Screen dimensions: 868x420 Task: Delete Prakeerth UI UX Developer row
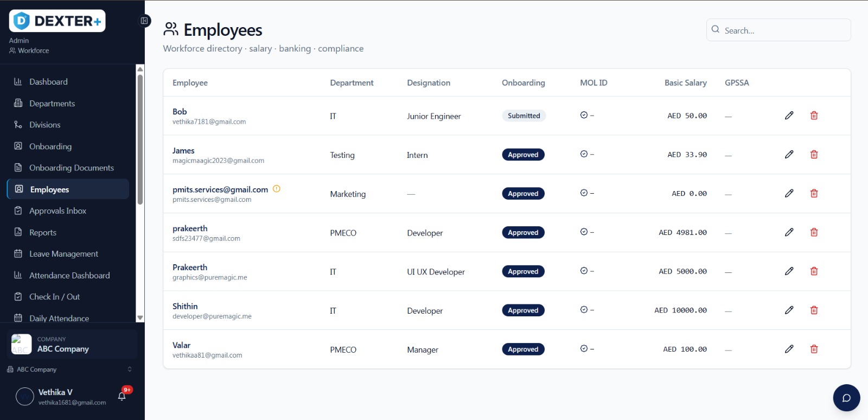click(x=814, y=271)
